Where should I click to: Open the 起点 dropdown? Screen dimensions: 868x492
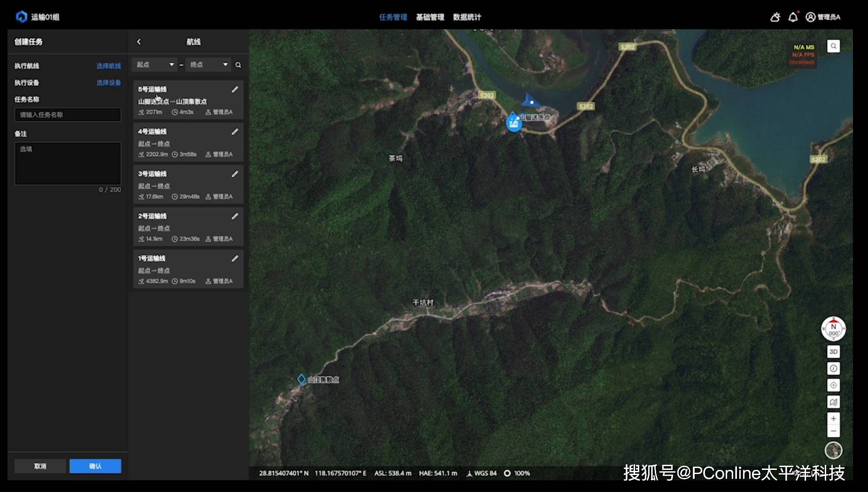pyautogui.click(x=155, y=65)
